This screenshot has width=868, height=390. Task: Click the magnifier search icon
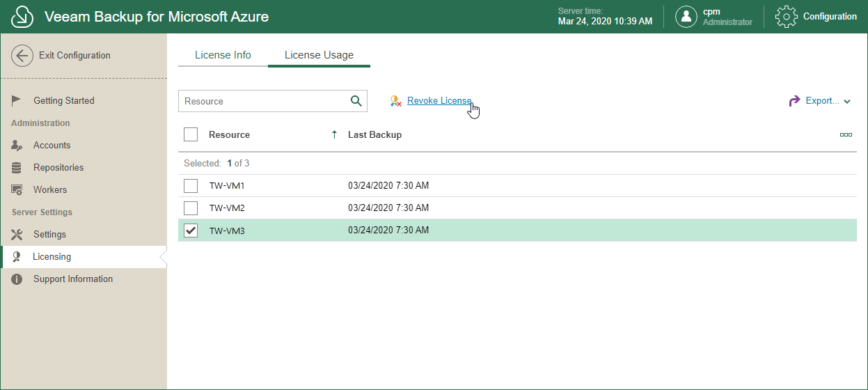point(356,101)
